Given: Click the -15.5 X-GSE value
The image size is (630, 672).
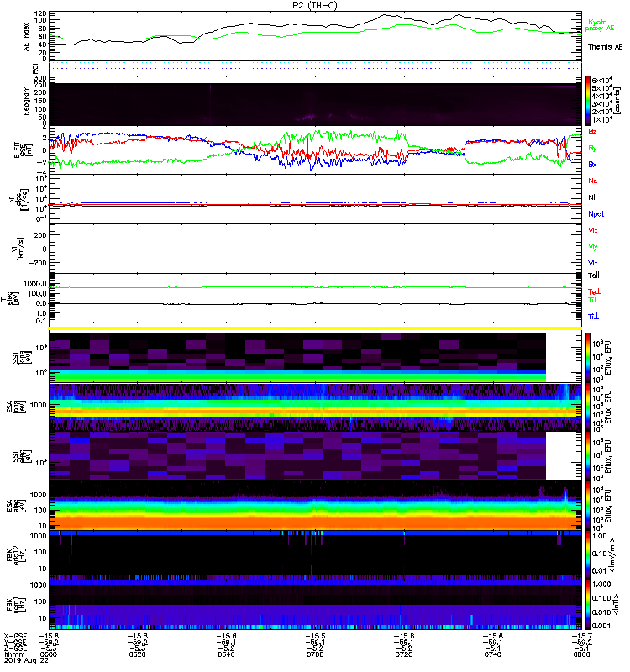Looking at the screenshot, I should (315, 637).
